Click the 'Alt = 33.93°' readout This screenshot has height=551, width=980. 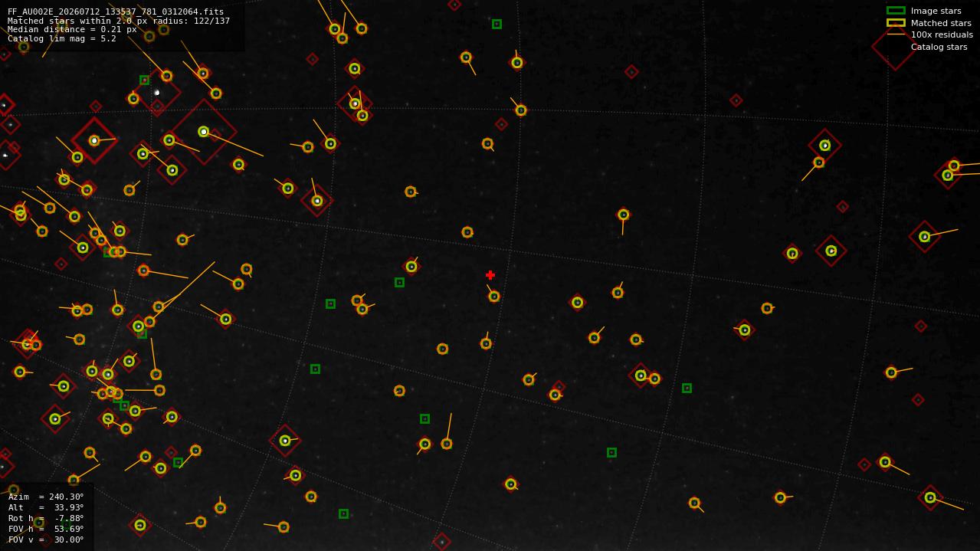click(46, 507)
